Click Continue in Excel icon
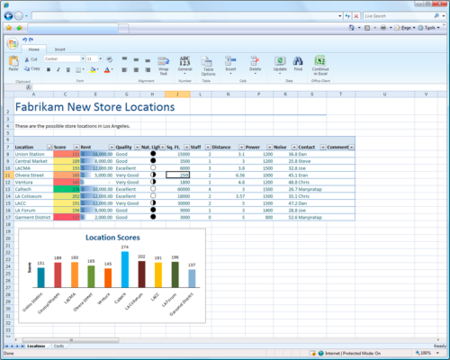 coord(320,60)
